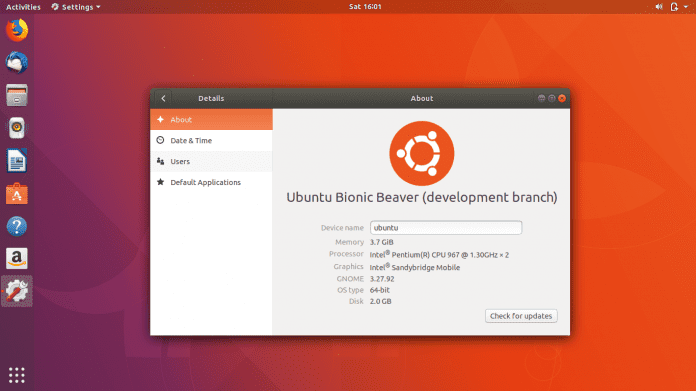
Task: Select Default Applications in sidebar
Action: [211, 182]
